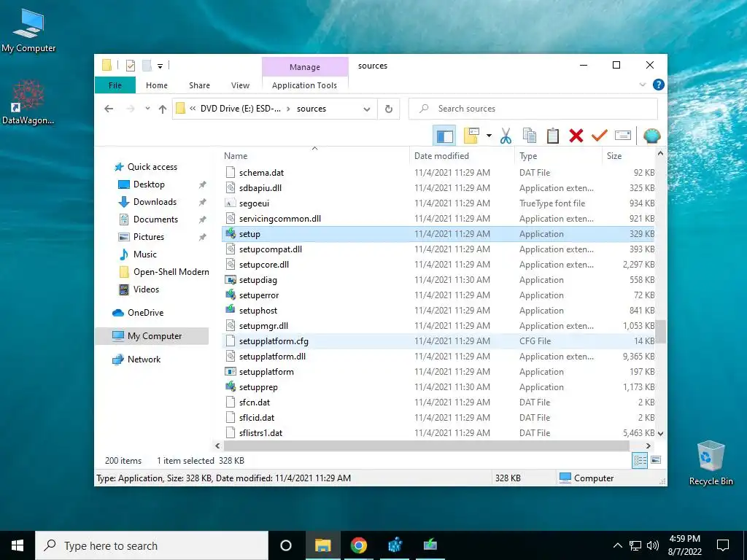Open Desktop in navigation pane

(x=149, y=184)
